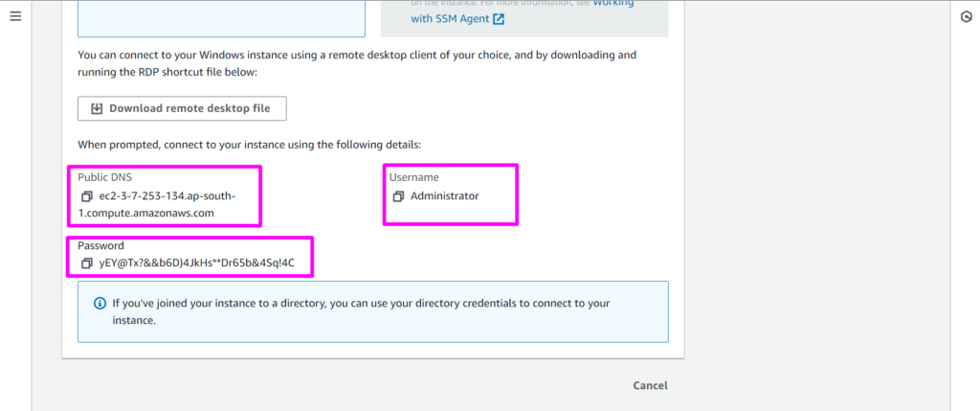Click the external link icon beside SSM Agent
Screen dimensions: 980x411
point(499,19)
